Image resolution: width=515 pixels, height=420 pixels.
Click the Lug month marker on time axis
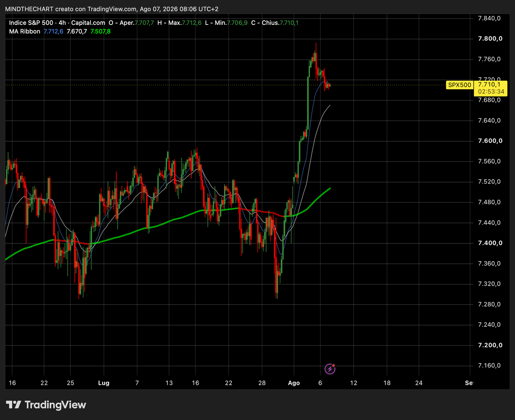point(104,383)
